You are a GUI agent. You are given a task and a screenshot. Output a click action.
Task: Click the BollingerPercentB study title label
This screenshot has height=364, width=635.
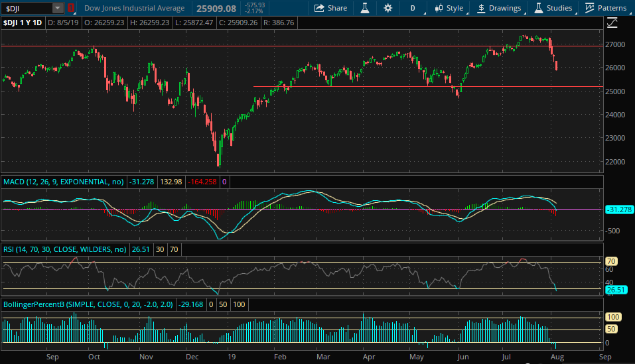88,304
